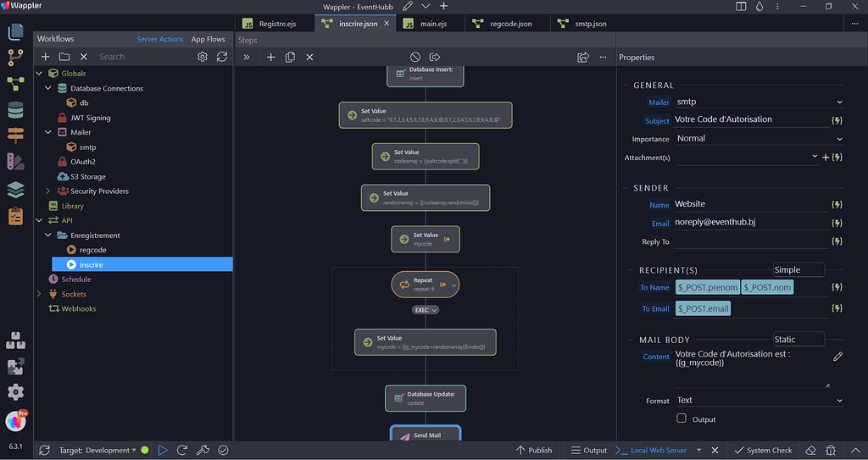The width and height of the screenshot is (868, 460).
Task: Open the settings gear in the sidebar
Action: 15,391
